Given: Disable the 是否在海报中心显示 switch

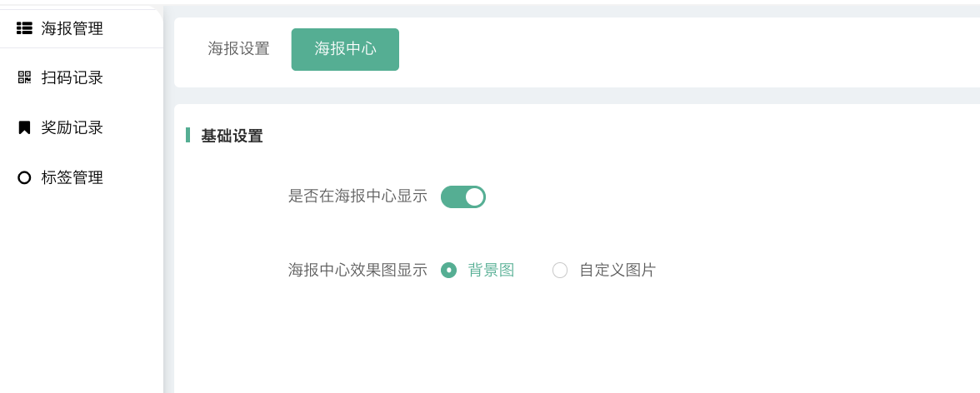Looking at the screenshot, I should 463,196.
